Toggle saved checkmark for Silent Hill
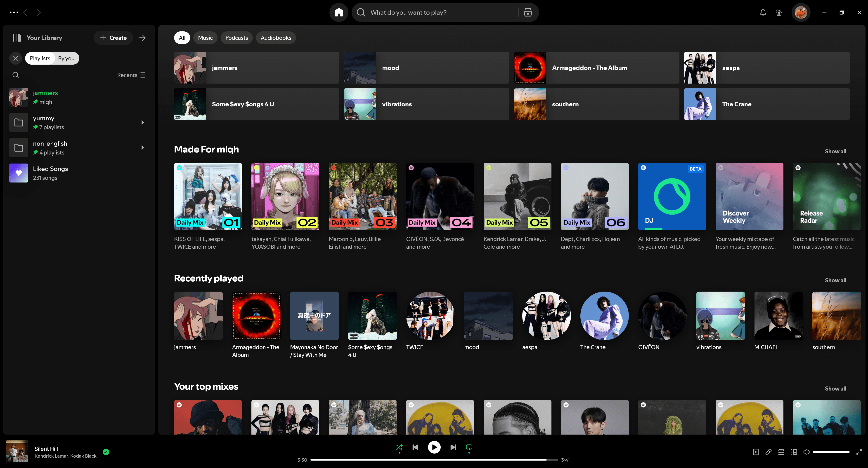 coord(106,452)
